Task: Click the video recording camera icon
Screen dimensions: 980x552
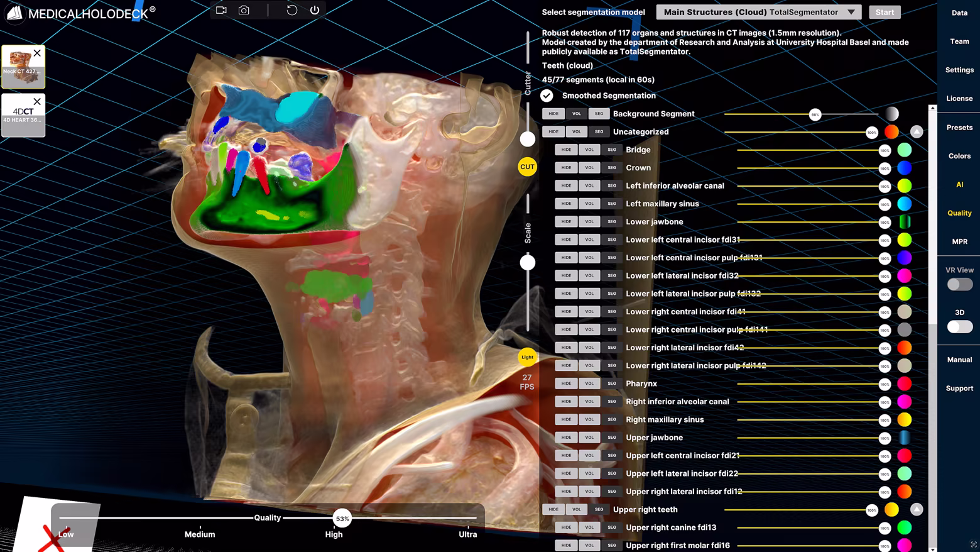Action: tap(221, 10)
